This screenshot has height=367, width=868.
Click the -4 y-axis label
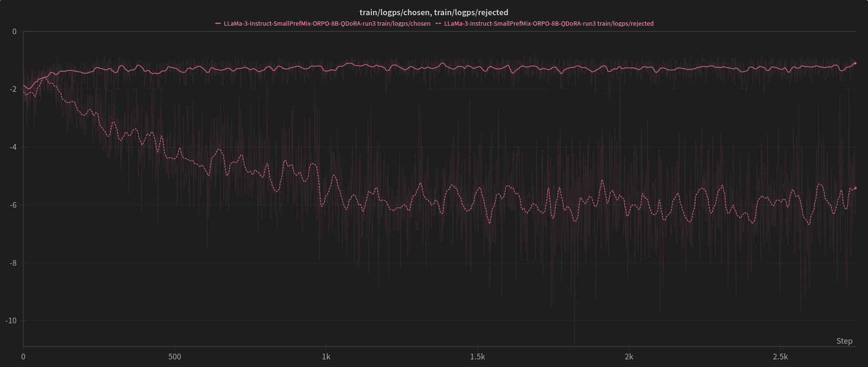click(13, 147)
